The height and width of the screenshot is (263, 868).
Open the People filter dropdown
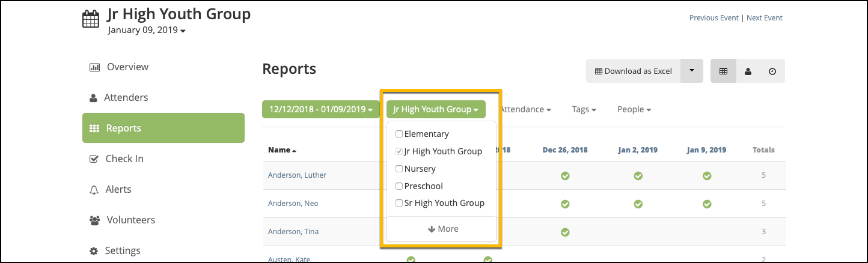coord(634,109)
